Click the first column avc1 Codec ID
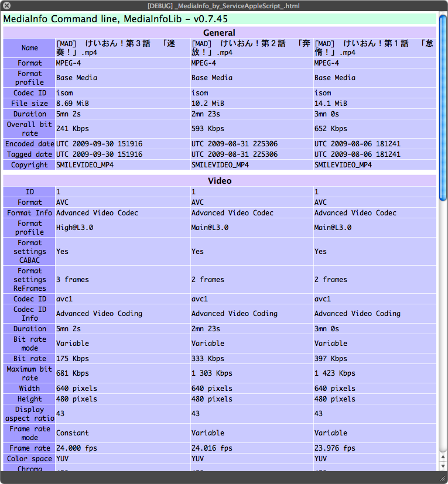 [x=64, y=299]
